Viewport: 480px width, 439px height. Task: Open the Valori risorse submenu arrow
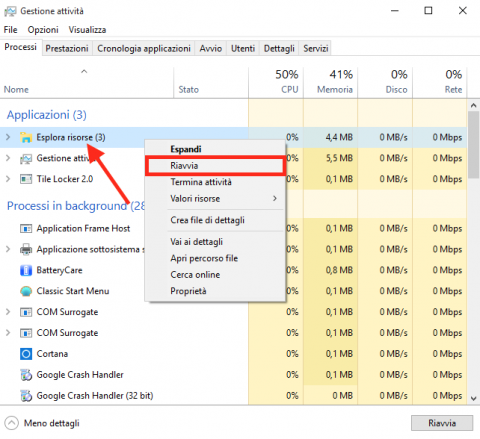tap(275, 199)
